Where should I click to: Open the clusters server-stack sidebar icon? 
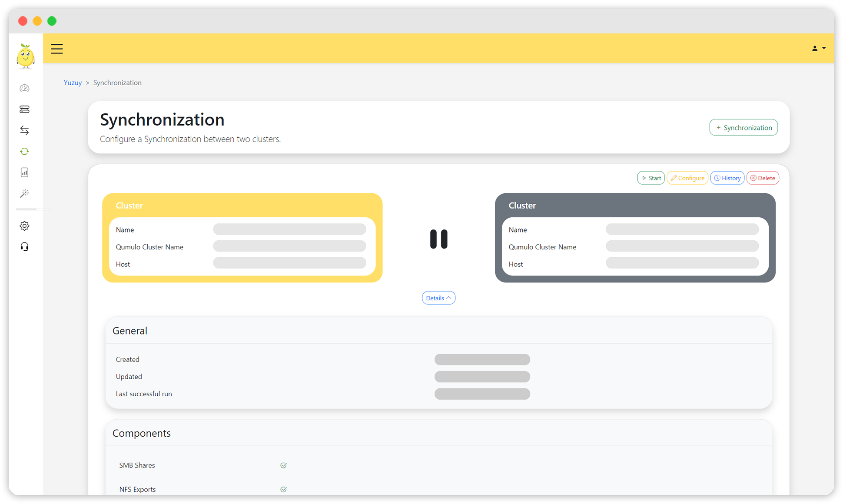[x=24, y=109]
